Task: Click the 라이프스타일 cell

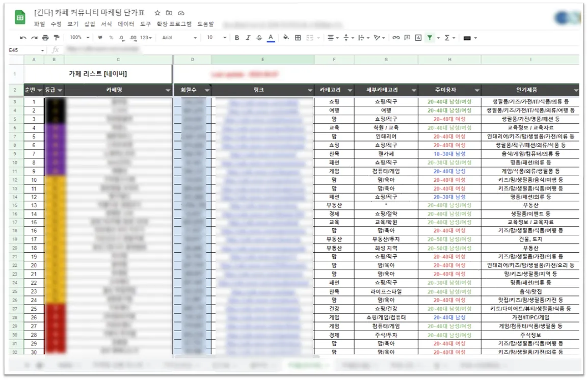Action: (x=386, y=291)
